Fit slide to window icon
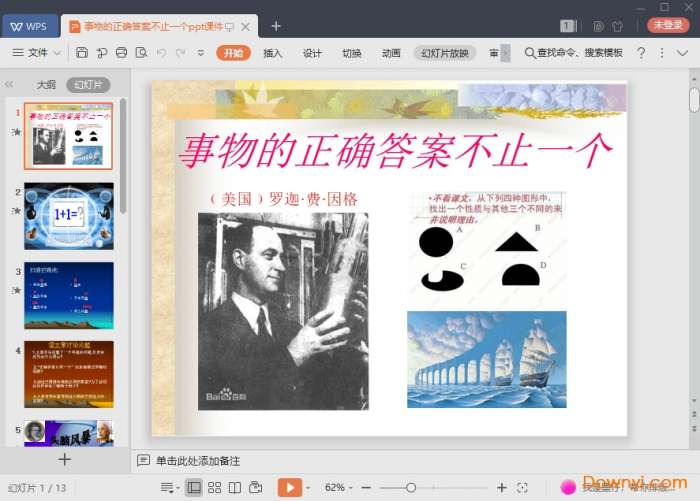This screenshot has height=501, width=700. [522, 488]
